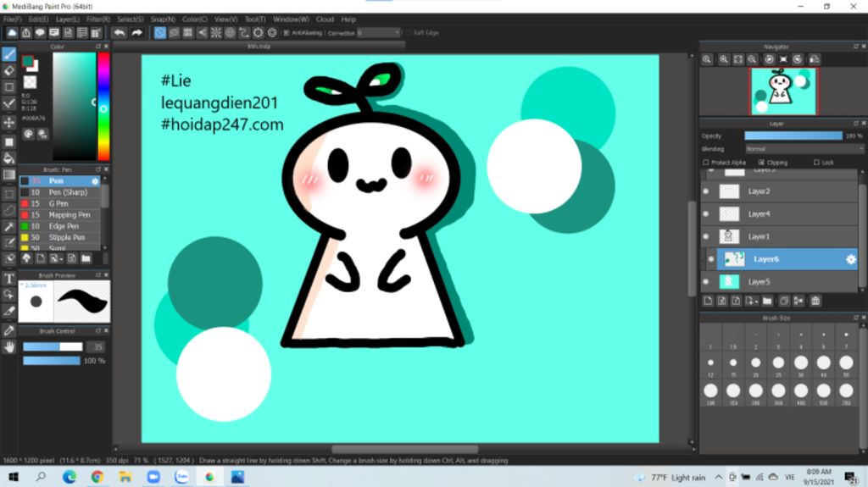
Task: Open the Correction value dropdown
Action: (x=379, y=33)
